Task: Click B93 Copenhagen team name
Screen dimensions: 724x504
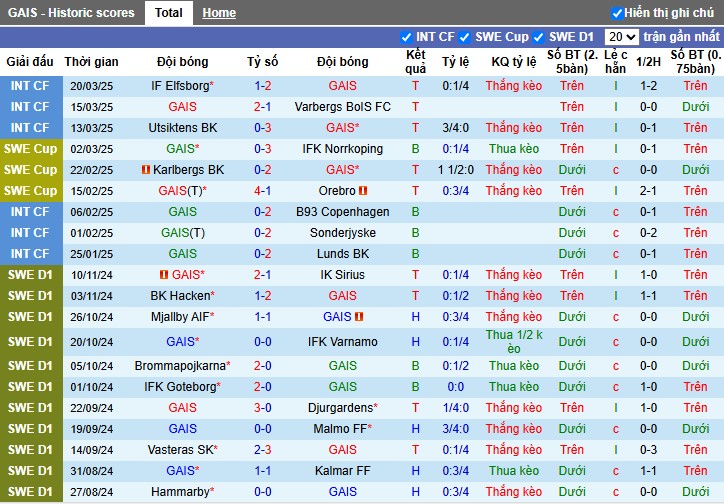Action: point(343,212)
